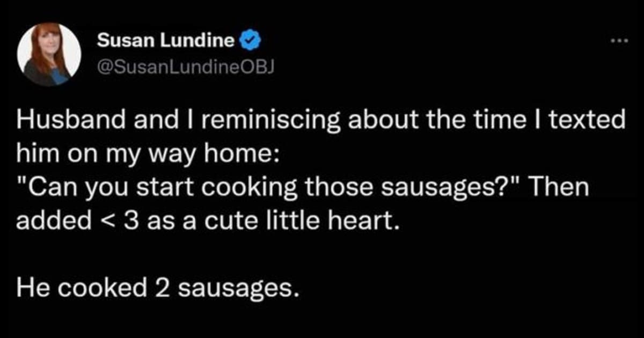Image resolution: width=644 pixels, height=338 pixels.
Task: Open the @SusanLundineOBJ handle link
Action: tap(186, 65)
